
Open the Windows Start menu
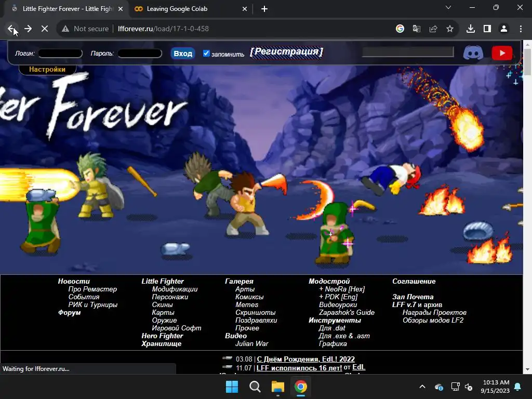pyautogui.click(x=232, y=387)
